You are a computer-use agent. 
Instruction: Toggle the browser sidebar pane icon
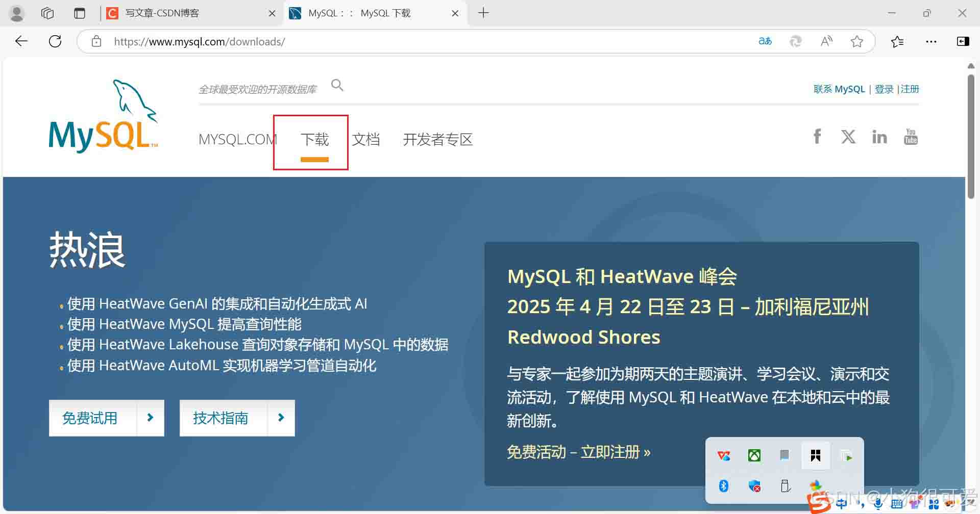[963, 41]
